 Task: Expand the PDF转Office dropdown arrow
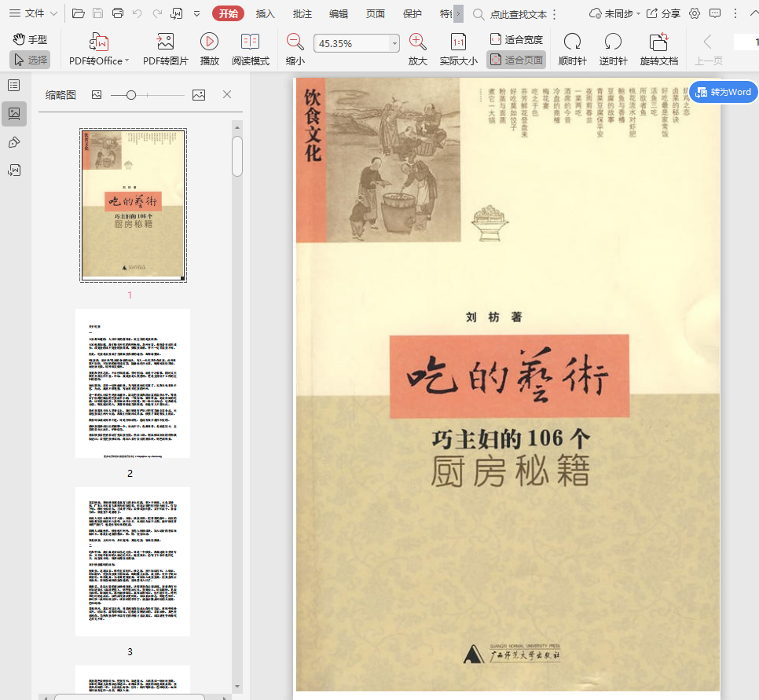(x=126, y=60)
